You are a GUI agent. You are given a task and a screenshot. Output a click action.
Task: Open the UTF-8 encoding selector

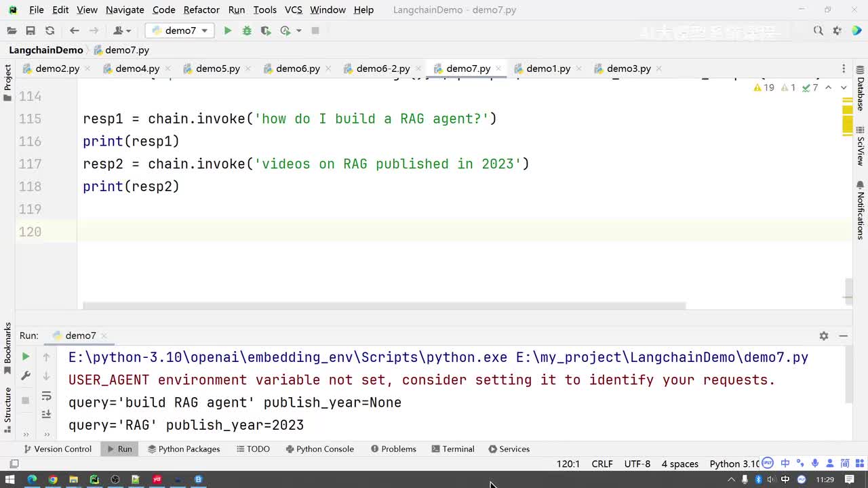[637, 464]
